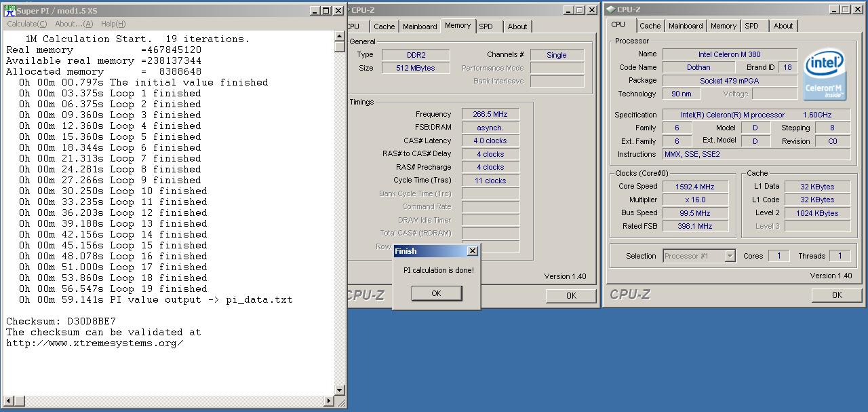Screen dimensions: 868x412
Task: Click the Brand ID 18 field
Action: [x=787, y=67]
